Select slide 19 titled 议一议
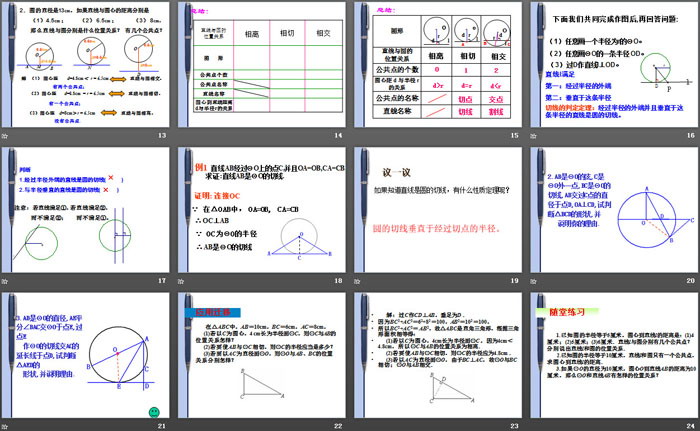The image size is (700, 431). click(438, 210)
